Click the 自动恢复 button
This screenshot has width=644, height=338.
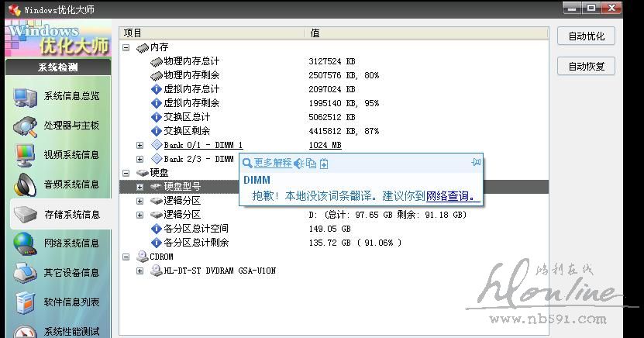[586, 66]
